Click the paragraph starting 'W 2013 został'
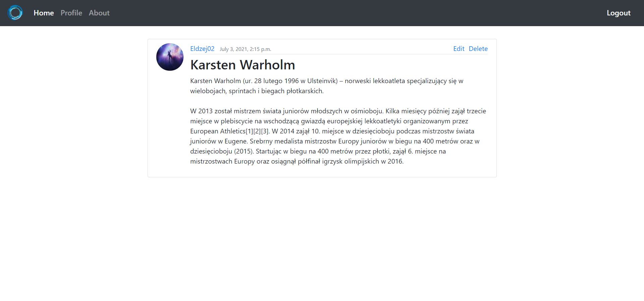The image size is (644, 301). pos(339,136)
